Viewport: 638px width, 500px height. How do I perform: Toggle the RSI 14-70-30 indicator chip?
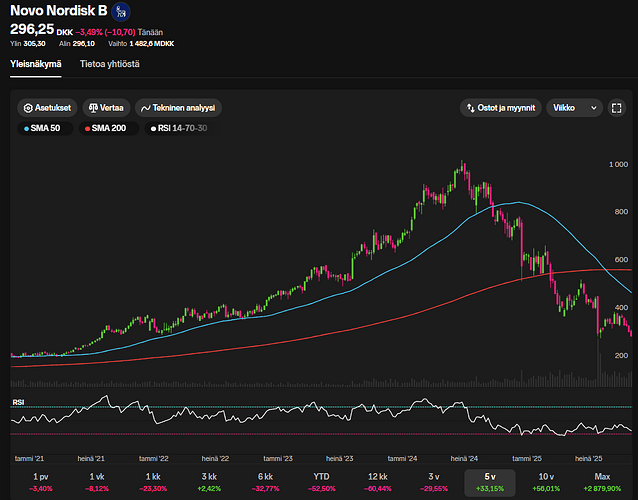click(181, 129)
